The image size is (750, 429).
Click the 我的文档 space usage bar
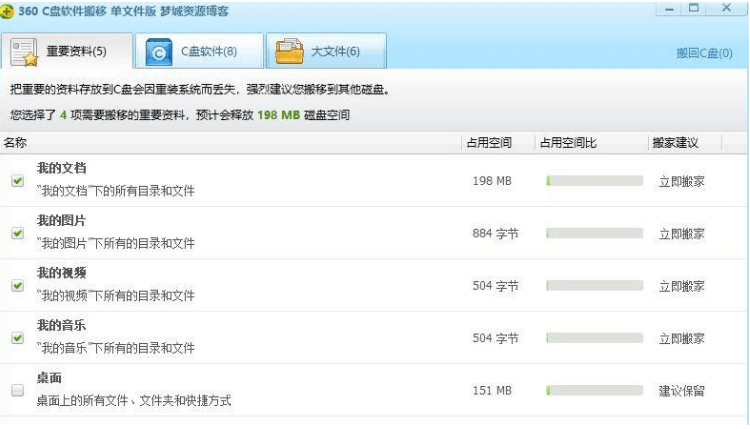594,181
